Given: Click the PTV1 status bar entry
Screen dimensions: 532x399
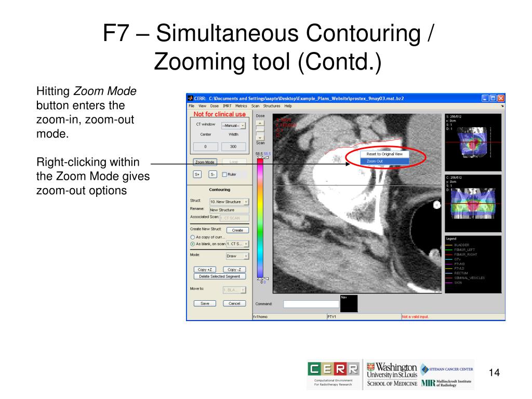Looking at the screenshot, I should coord(331,316).
